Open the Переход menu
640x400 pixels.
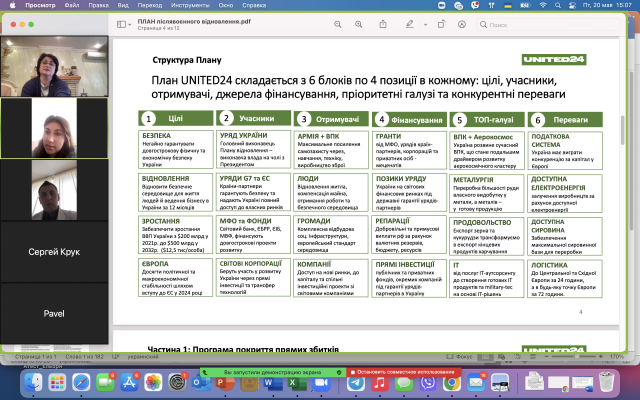pos(149,5)
